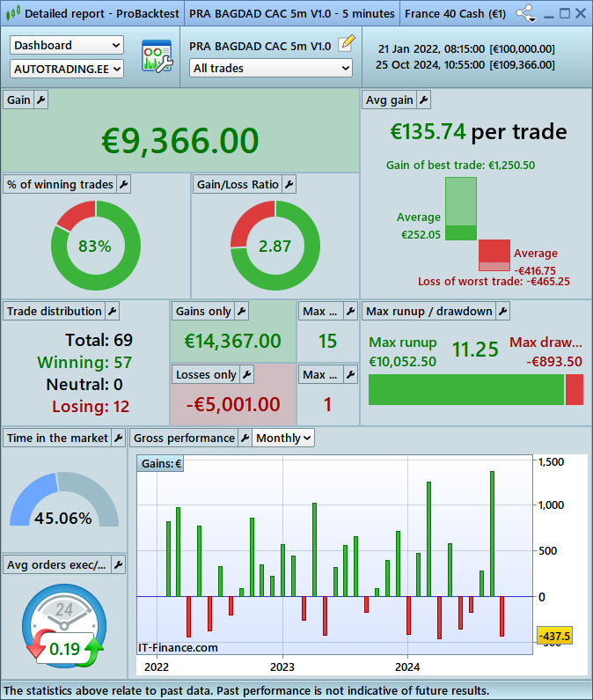Click the Gains only panel label
The width and height of the screenshot is (593, 700).
(x=203, y=311)
